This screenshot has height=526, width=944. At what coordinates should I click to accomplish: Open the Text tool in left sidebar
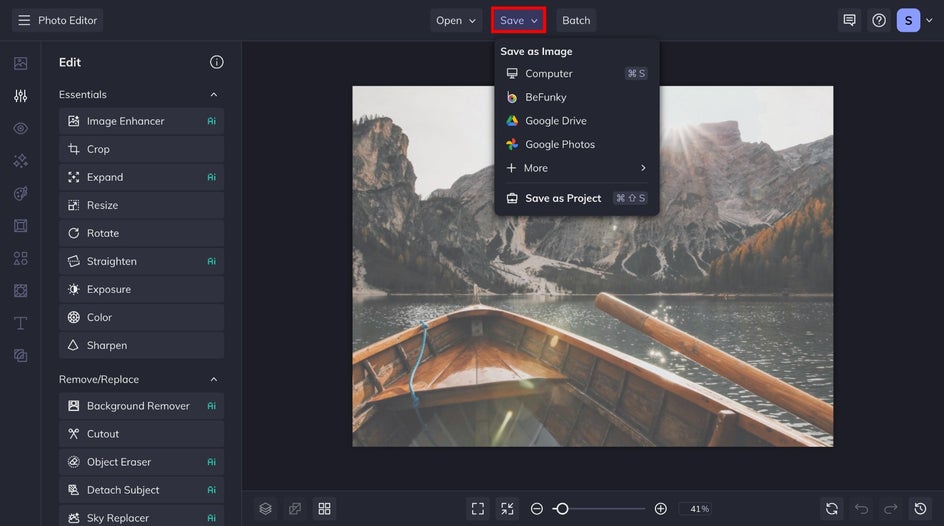click(x=20, y=323)
